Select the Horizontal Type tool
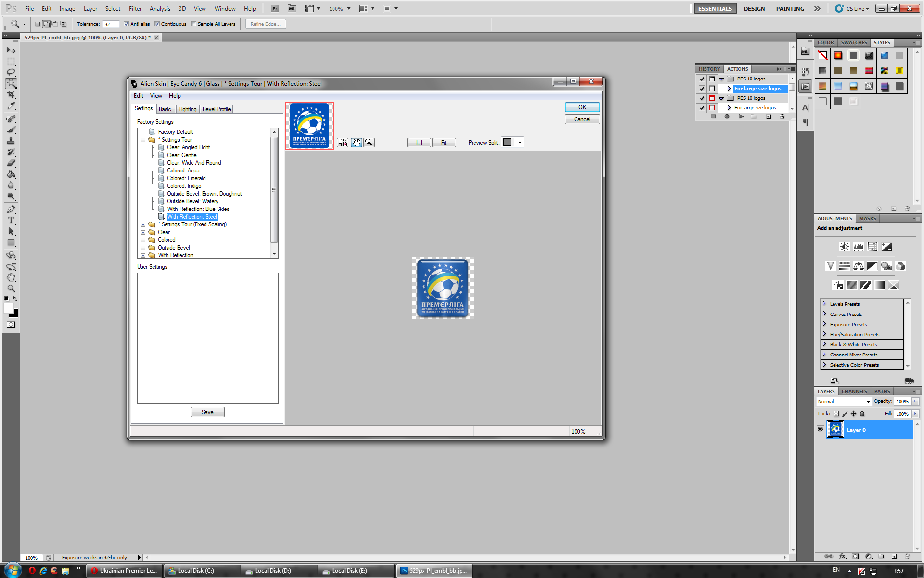924x578 pixels. (x=11, y=221)
